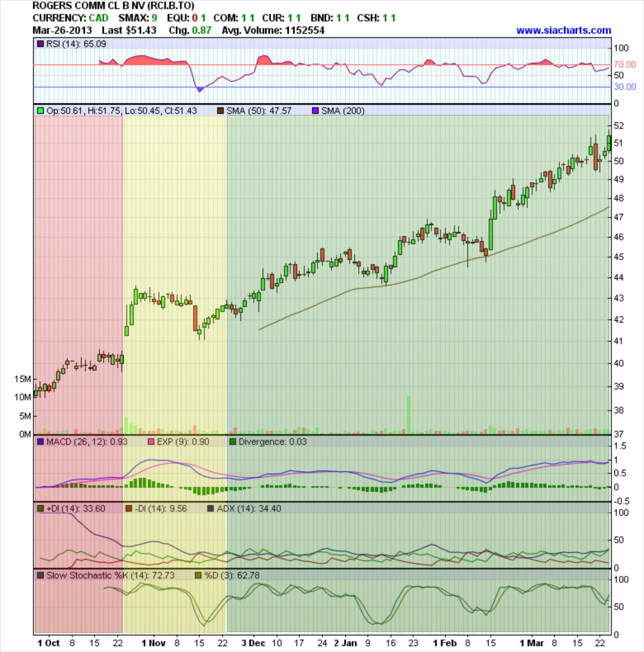Click the green Divergence legend square

pyautogui.click(x=233, y=442)
